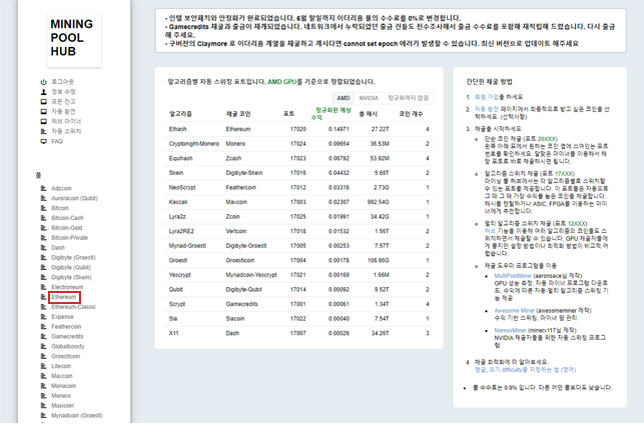Click port 17020 in the Ethash row

pos(298,129)
